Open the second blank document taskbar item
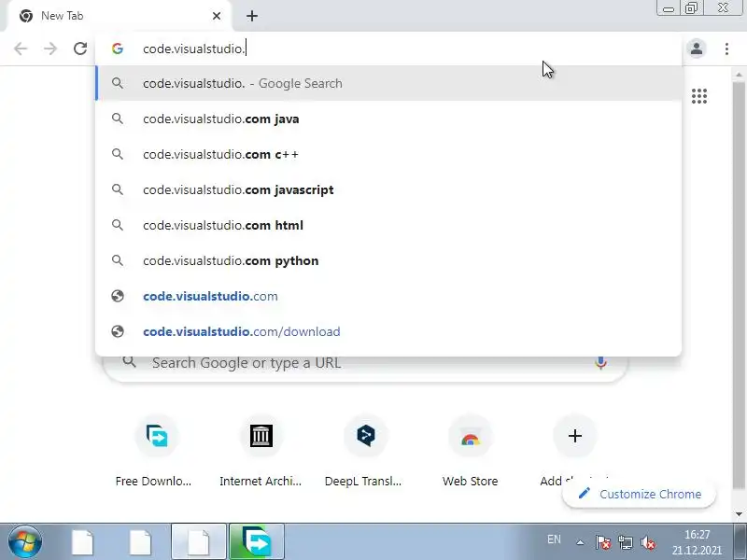Screen dimensions: 747x560 141,542
